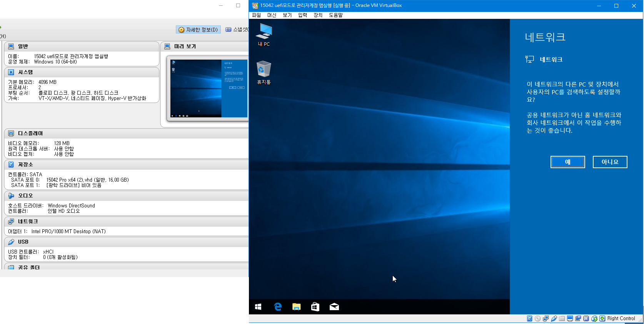Click 'Windows 10 (64-bit)' operating system value
644x324 pixels.
[x=55, y=62]
